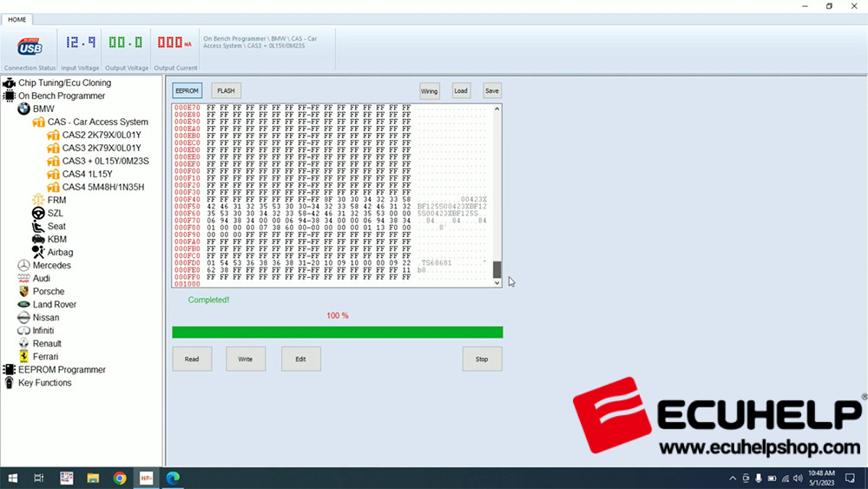Click the KBM car icon
This screenshot has width=868, height=489.
(38, 239)
